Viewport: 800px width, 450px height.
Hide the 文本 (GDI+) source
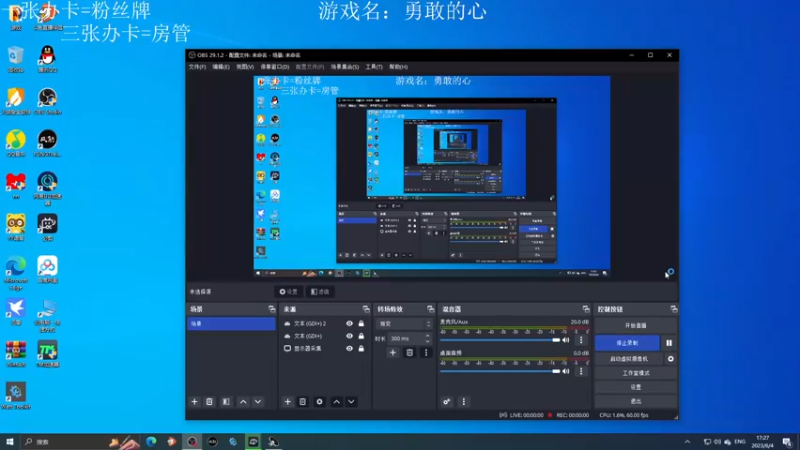pos(349,336)
